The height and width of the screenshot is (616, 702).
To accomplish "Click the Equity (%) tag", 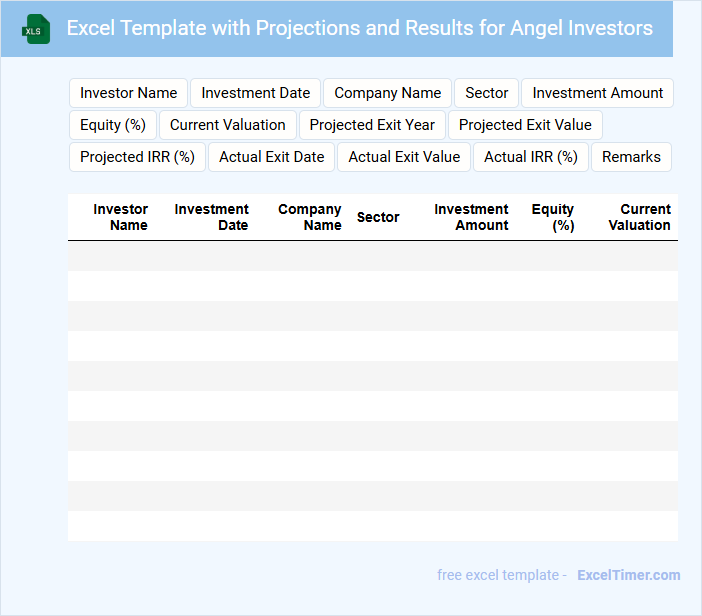I will [x=113, y=125].
